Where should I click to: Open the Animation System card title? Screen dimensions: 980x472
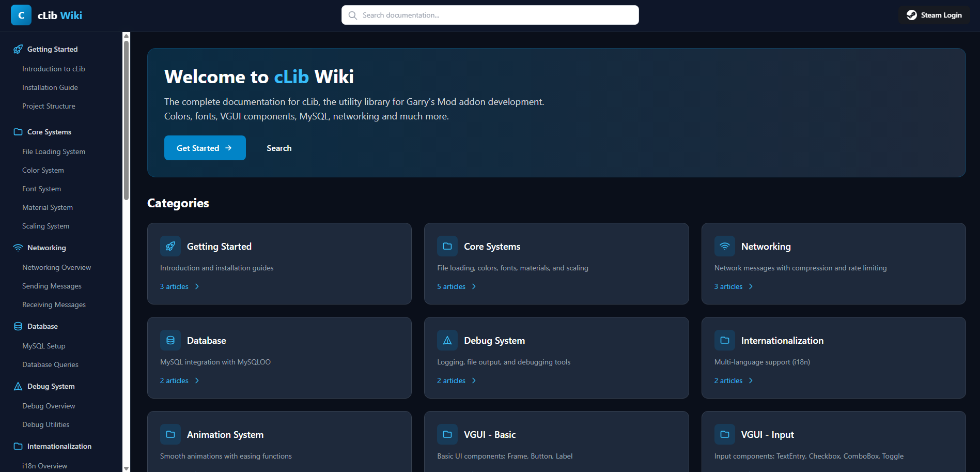click(225, 435)
